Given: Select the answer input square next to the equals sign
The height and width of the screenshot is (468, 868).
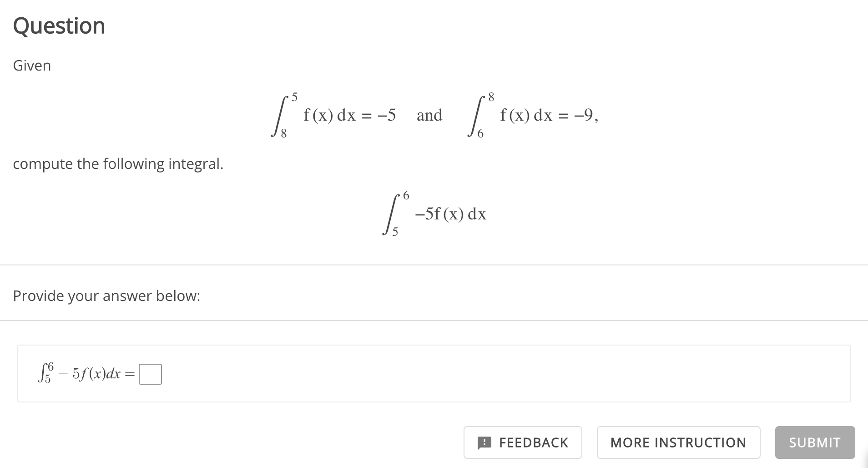Looking at the screenshot, I should (150, 374).
